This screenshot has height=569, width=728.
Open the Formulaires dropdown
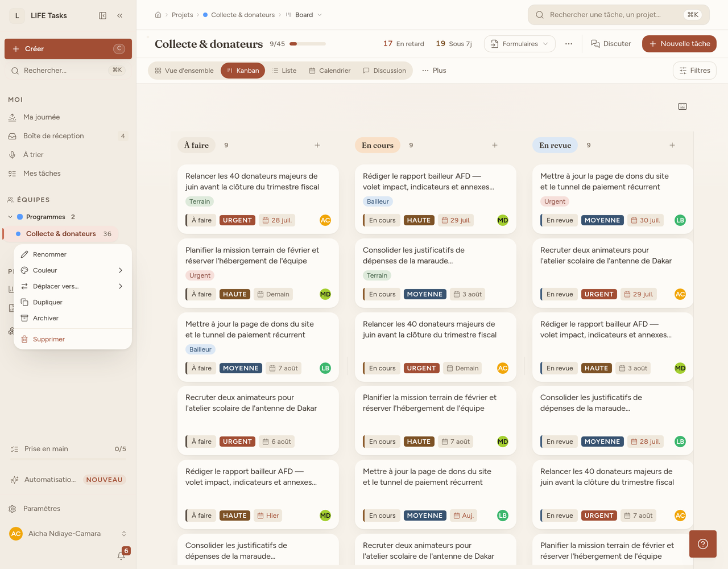point(520,44)
